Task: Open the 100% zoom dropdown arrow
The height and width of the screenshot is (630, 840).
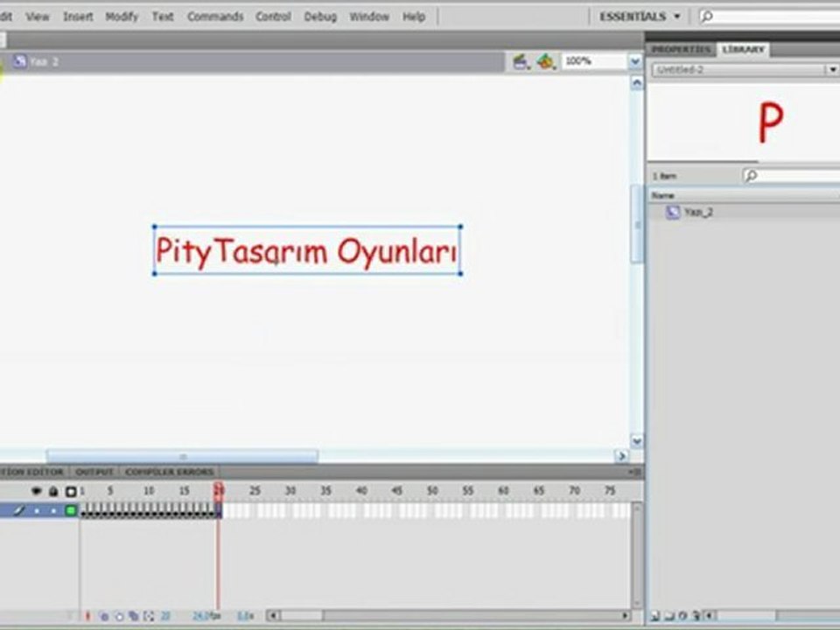Action: point(635,61)
